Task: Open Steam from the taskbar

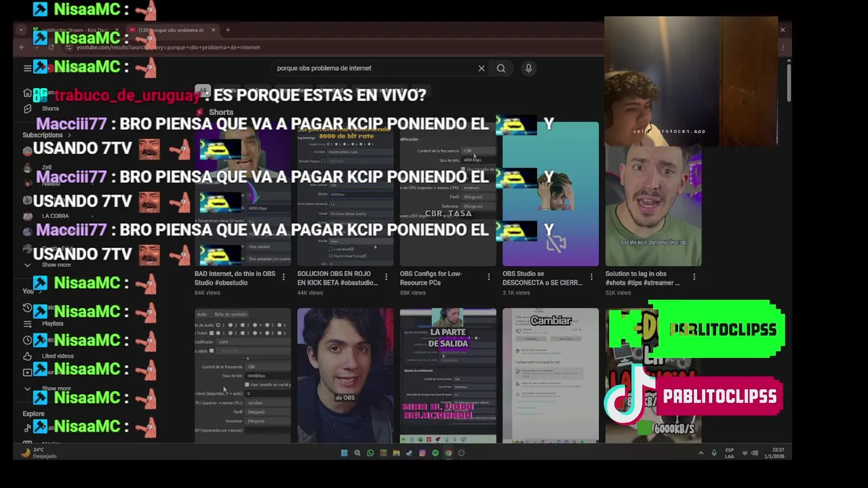Action: [409, 453]
